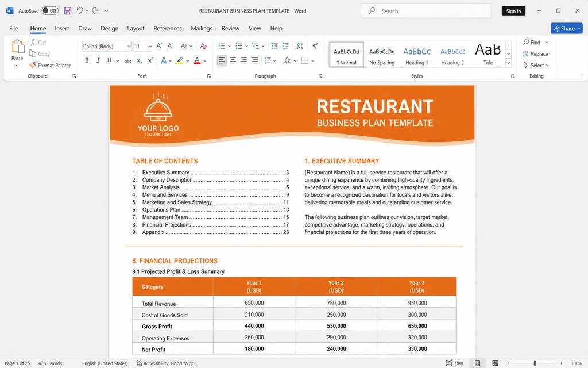588x368 pixels.
Task: Toggle AutoSave off switch
Action: (x=50, y=10)
